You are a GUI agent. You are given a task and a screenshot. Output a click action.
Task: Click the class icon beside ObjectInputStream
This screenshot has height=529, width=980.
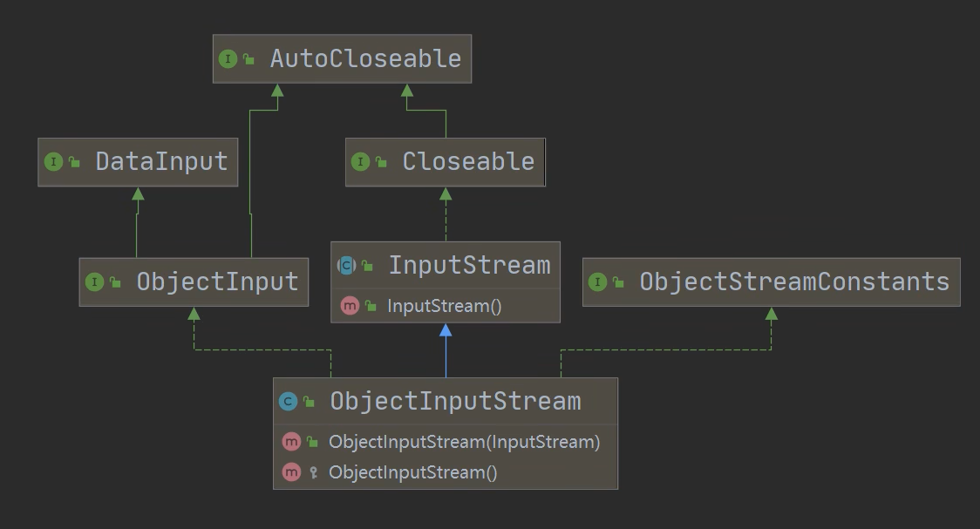coord(288,402)
